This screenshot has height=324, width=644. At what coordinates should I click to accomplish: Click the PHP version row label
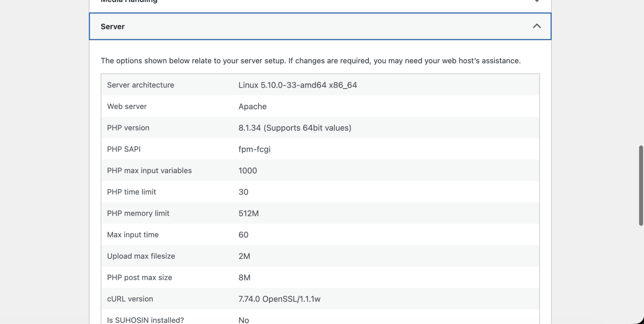tap(128, 128)
